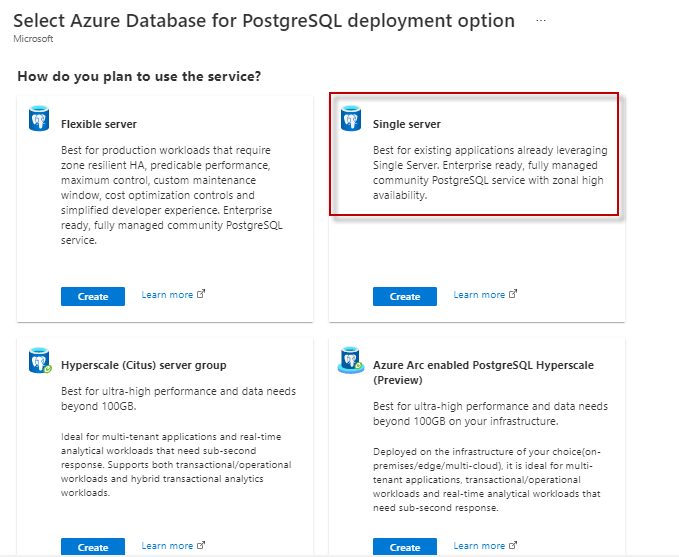Select the Flexible server title
679x557 pixels.
[x=99, y=124]
